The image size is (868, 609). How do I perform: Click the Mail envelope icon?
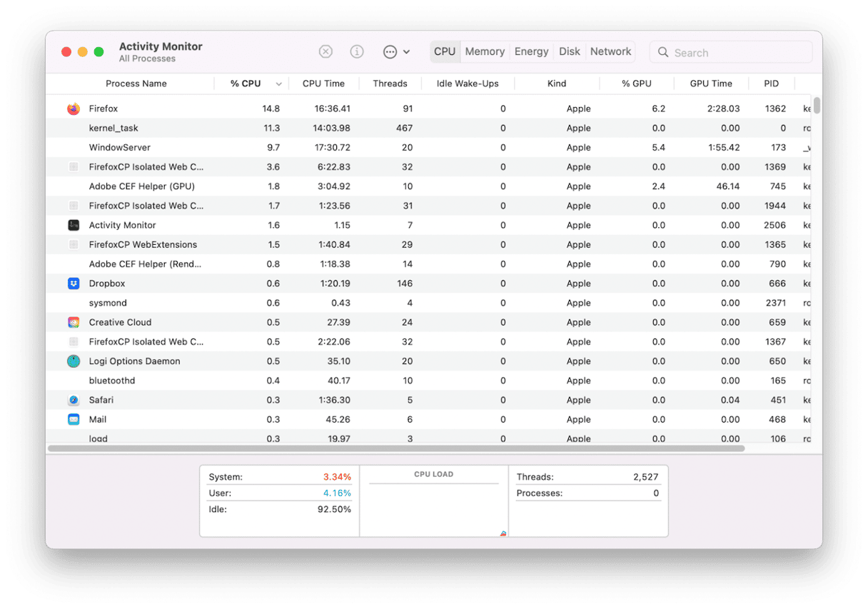click(74, 419)
